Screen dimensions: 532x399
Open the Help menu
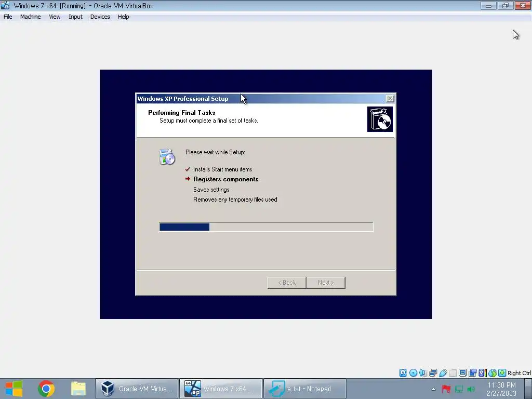(124, 17)
